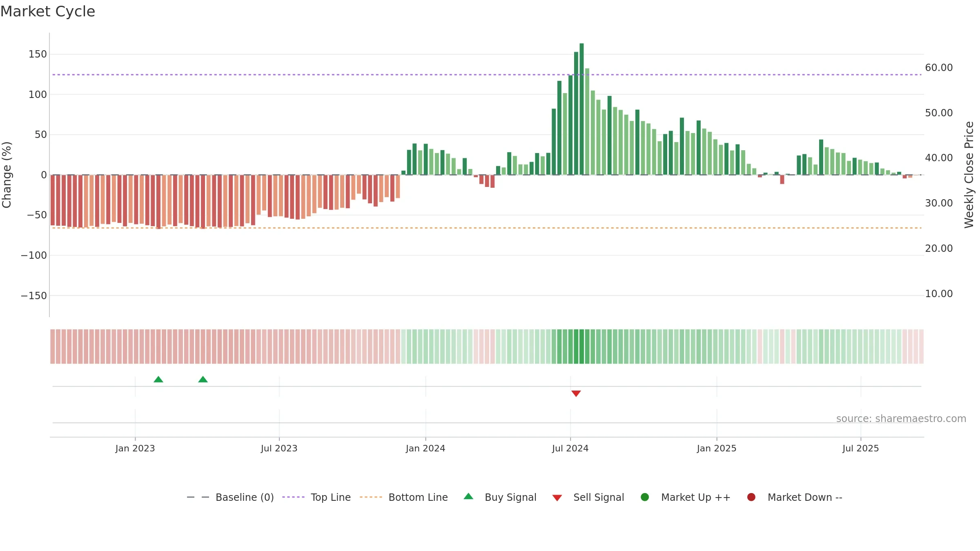Image resolution: width=980 pixels, height=551 pixels.
Task: Toggle the Sell Signal legend entry
Action: (x=588, y=497)
